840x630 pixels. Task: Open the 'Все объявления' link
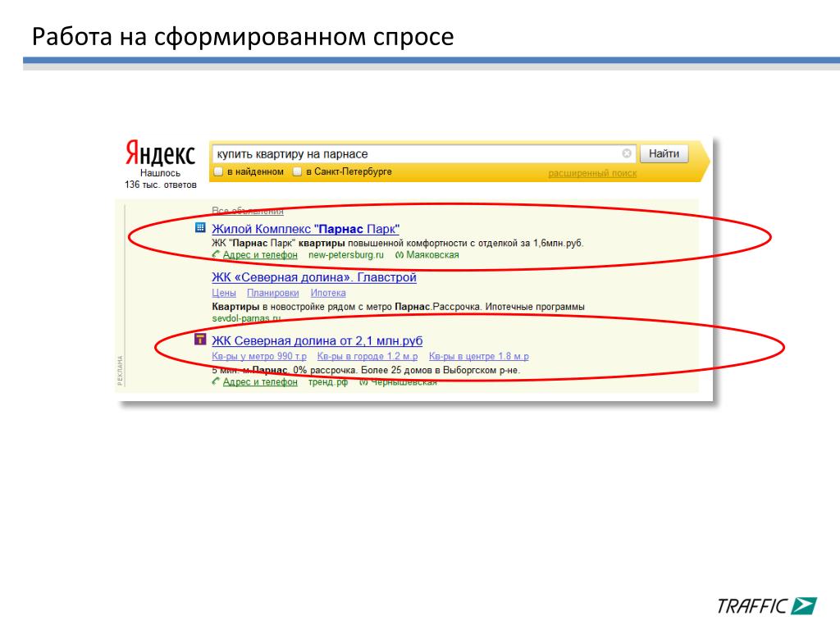(x=248, y=211)
